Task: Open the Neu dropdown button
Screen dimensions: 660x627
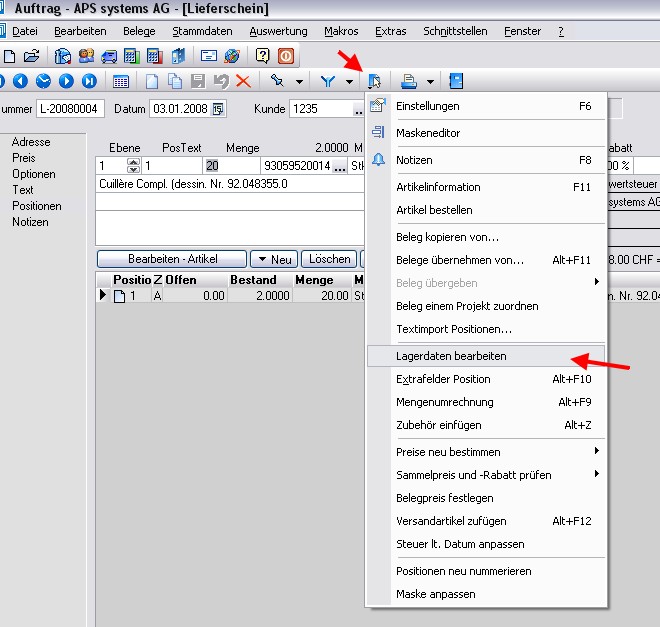Action: point(272,259)
